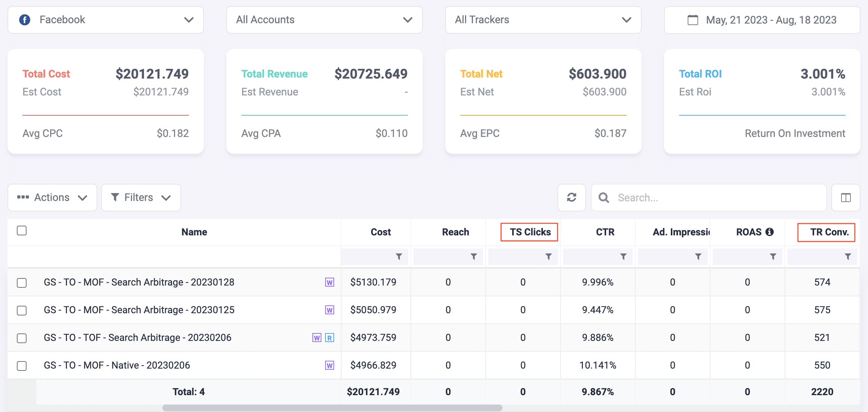
Task: Click W badge on Search Arbitrage 20230125 row
Action: click(329, 310)
